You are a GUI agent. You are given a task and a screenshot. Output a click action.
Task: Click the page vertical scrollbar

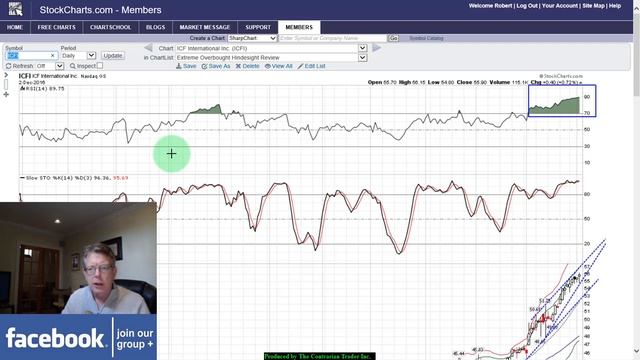(636, 180)
